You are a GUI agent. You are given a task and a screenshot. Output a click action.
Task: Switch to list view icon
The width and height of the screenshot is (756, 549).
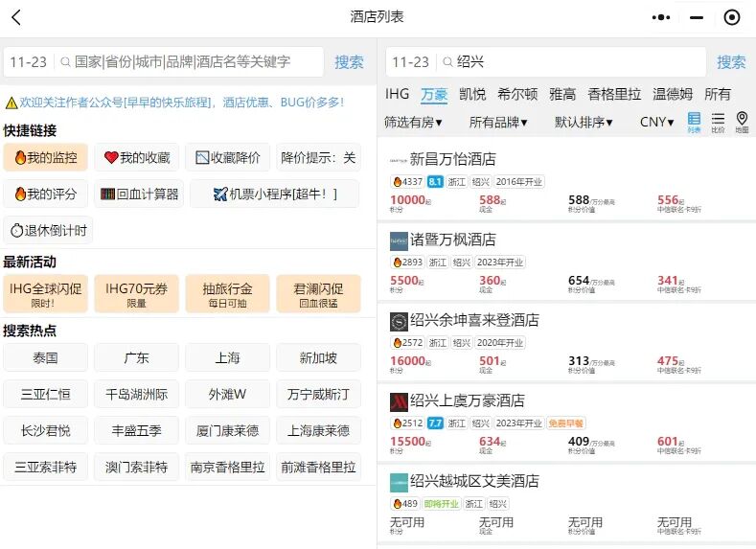[694, 123]
